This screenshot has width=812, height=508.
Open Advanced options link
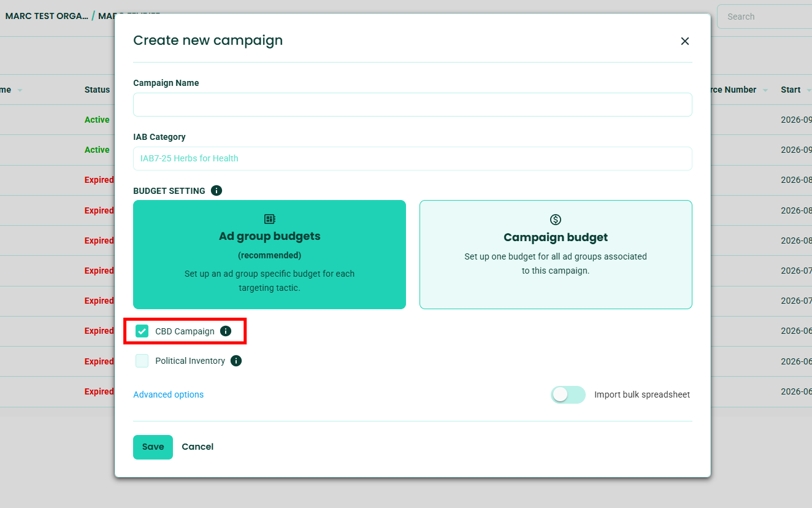[x=169, y=394]
